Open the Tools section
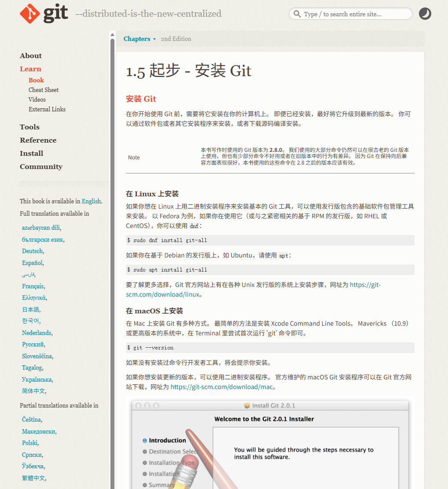 click(29, 127)
